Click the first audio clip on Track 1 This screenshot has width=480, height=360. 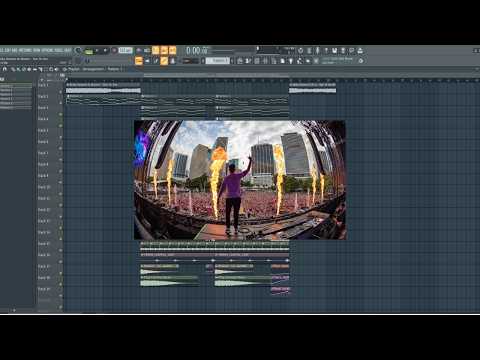pos(103,88)
